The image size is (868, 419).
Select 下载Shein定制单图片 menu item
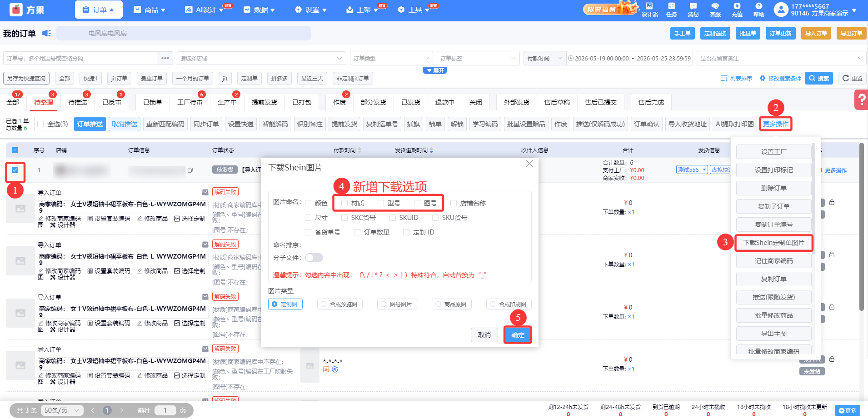coord(773,243)
